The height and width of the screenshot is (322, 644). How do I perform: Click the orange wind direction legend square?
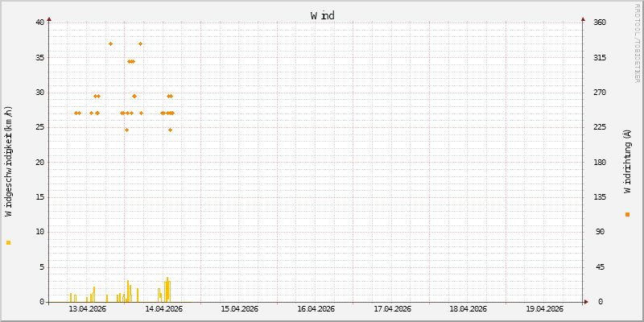coord(627,214)
